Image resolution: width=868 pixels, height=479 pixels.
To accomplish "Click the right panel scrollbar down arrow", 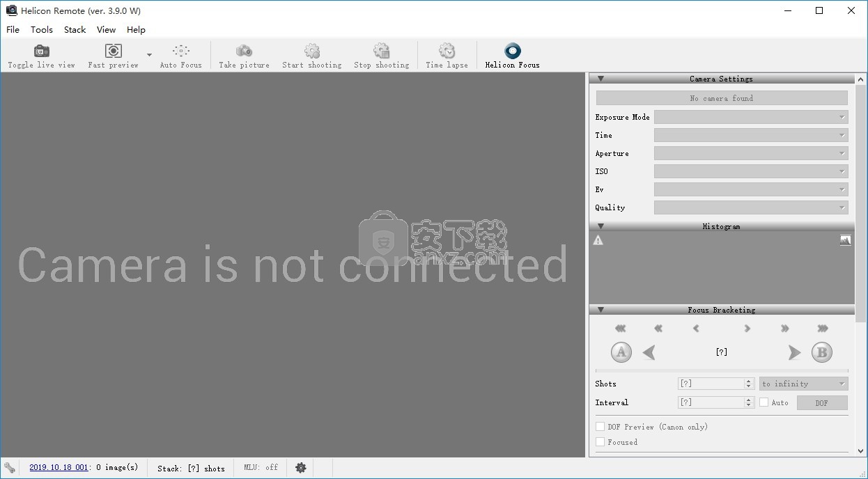I will 861,451.
